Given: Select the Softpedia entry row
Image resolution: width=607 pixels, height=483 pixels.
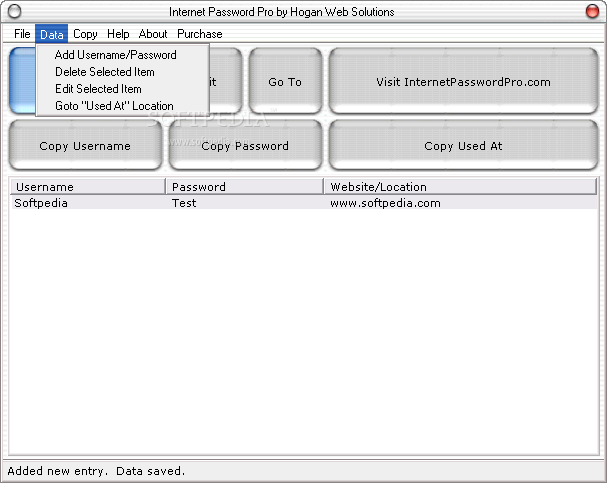Looking at the screenshot, I should tap(304, 203).
